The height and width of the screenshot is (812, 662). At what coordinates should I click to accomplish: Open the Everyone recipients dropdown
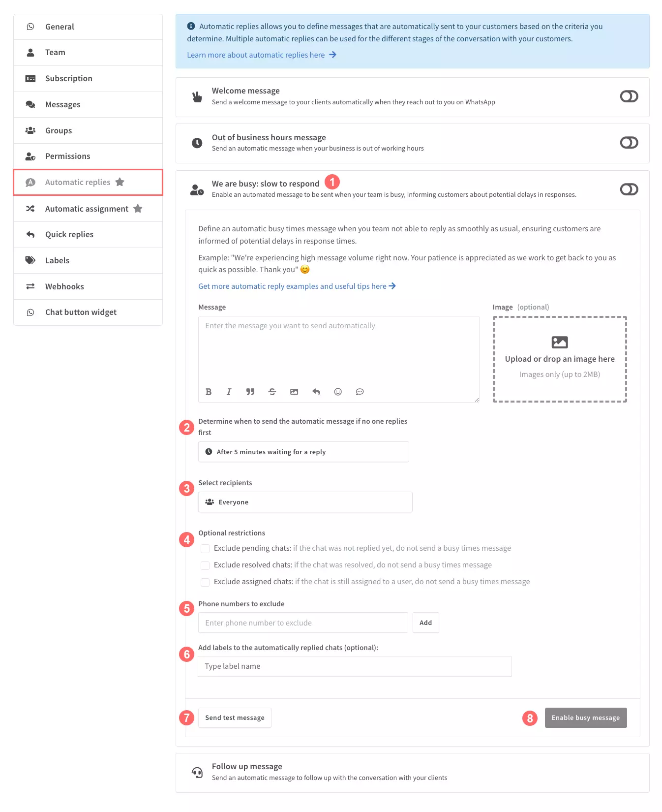pos(305,502)
